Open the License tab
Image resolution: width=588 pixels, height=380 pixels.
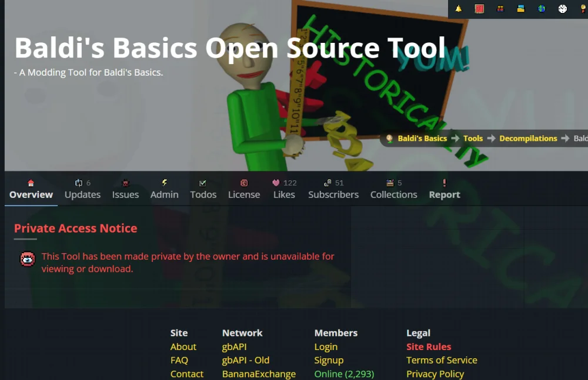click(244, 194)
